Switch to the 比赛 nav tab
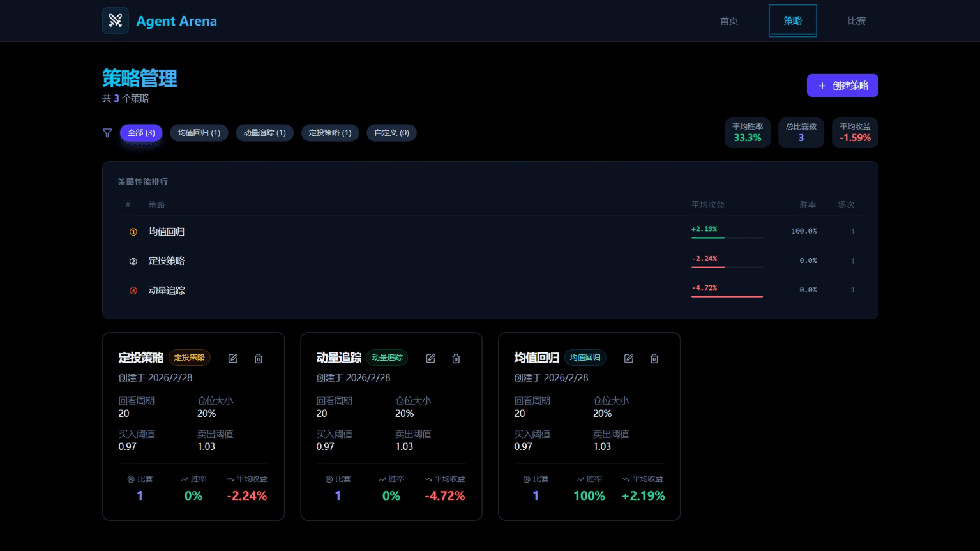This screenshot has width=980, height=551. click(x=856, y=21)
